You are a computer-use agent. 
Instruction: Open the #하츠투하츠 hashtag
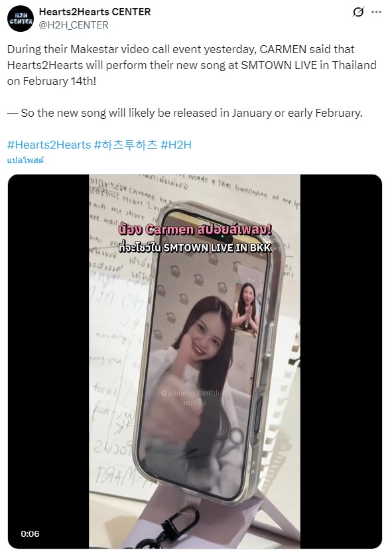click(x=125, y=145)
